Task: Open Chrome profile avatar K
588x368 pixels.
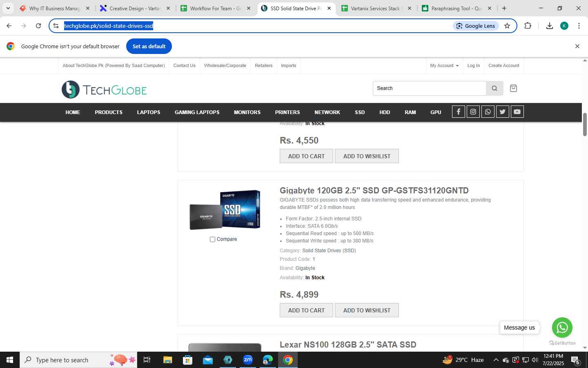Action: 564,26
